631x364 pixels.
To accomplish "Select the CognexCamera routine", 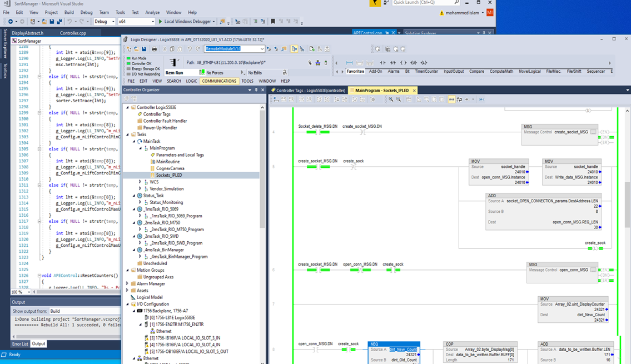I will point(170,168).
